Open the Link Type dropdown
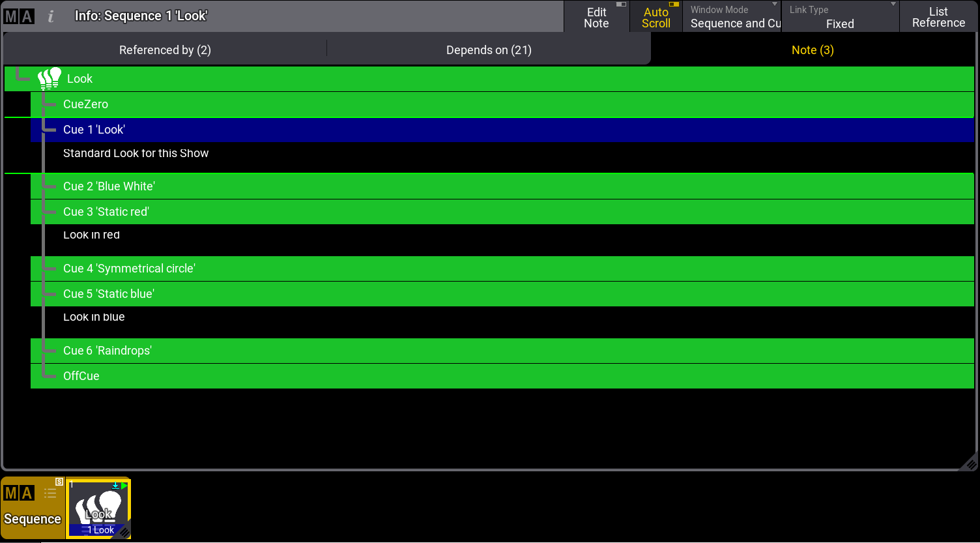This screenshot has height=543, width=980. coord(840,17)
